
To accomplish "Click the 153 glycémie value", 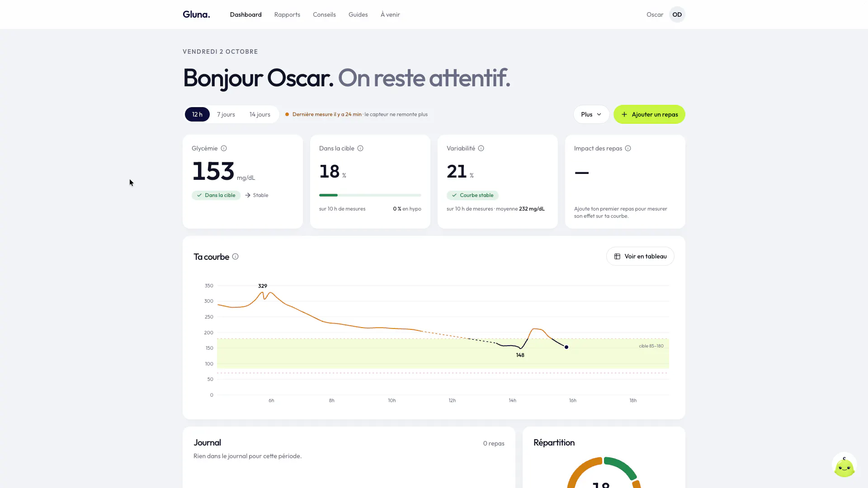I will tap(213, 171).
